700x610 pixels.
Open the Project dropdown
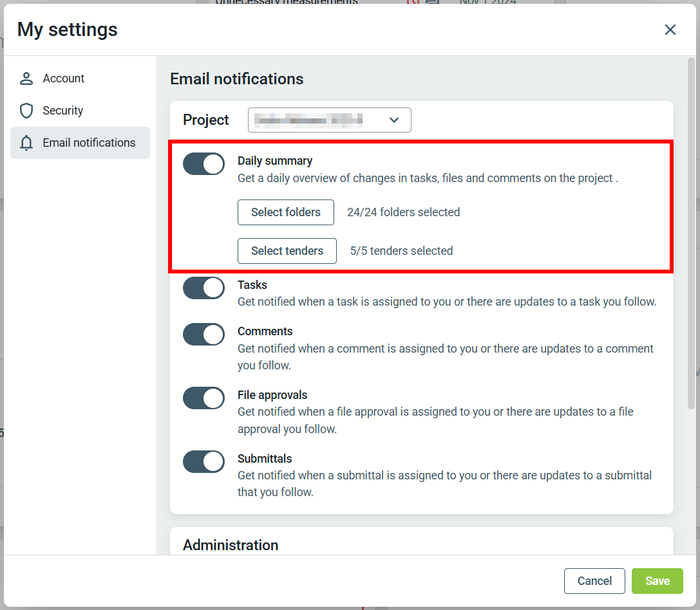[x=329, y=120]
